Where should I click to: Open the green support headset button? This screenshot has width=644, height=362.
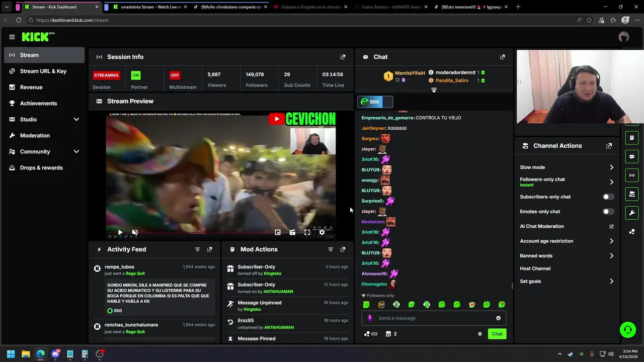click(628, 330)
